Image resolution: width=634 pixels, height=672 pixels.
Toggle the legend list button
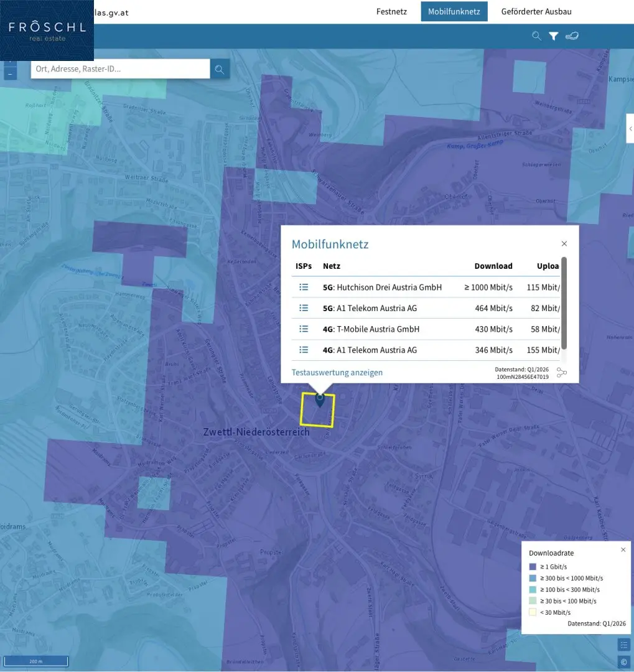point(623,645)
